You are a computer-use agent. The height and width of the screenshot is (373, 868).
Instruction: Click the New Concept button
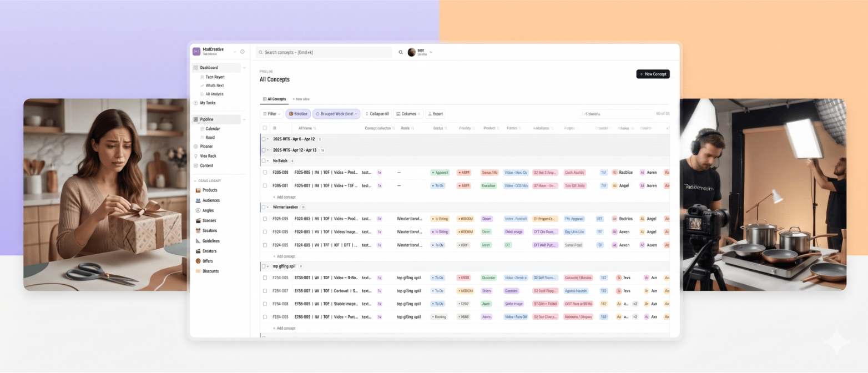[x=653, y=74]
